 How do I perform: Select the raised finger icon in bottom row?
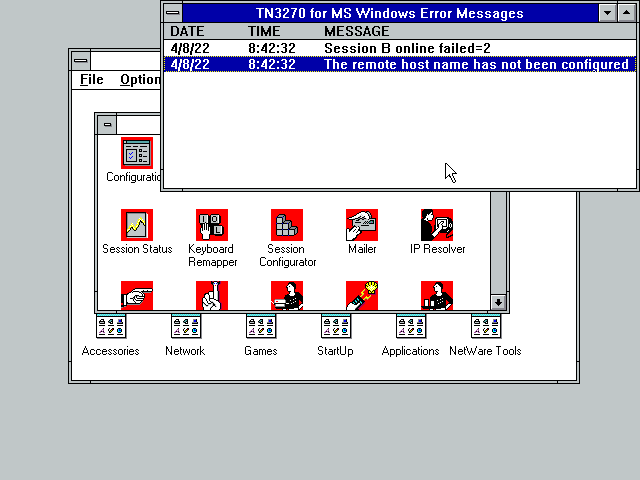[212, 296]
